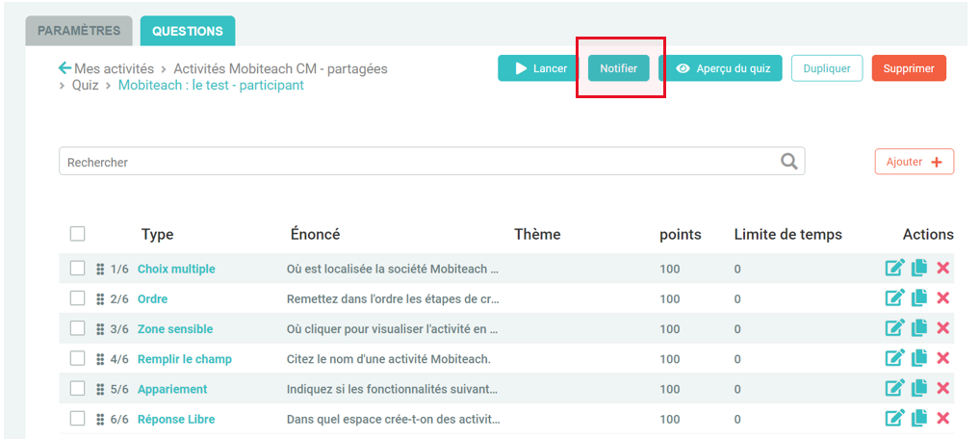Delete the Appariement question
Screen dimensions: 980x439
(x=943, y=388)
